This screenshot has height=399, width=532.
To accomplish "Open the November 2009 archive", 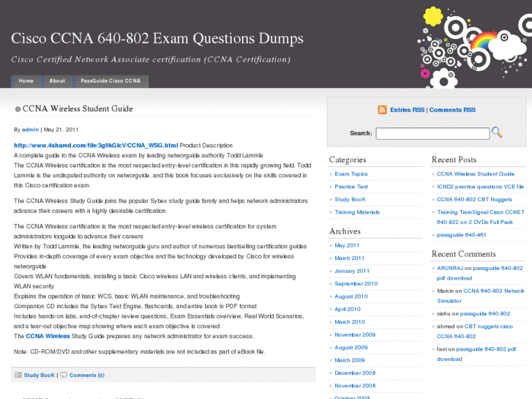I will [x=355, y=335].
